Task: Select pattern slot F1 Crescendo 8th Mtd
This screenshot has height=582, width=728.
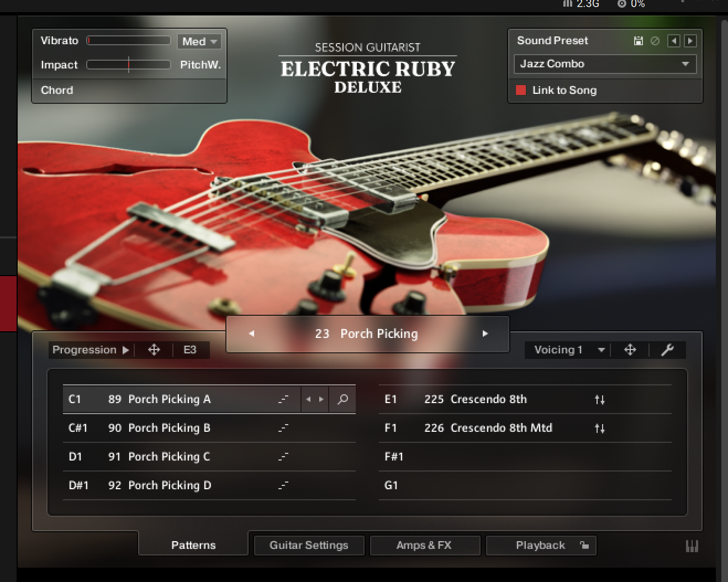Action: click(x=525, y=428)
